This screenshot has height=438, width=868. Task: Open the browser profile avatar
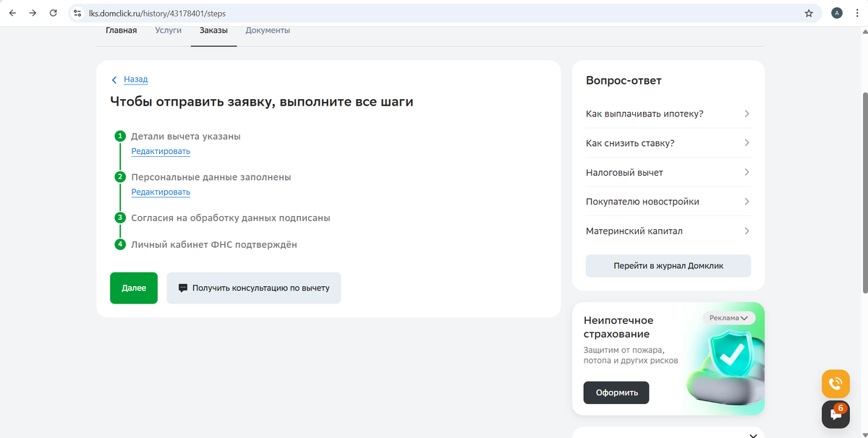[837, 13]
